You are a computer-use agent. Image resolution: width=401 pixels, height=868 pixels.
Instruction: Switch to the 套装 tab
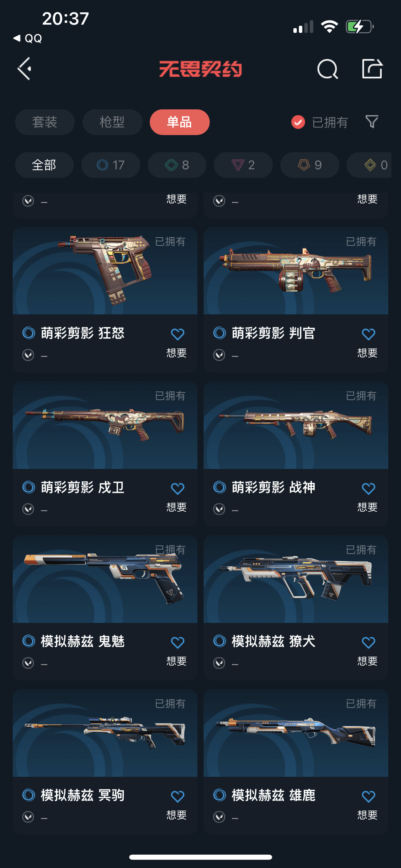coord(45,122)
